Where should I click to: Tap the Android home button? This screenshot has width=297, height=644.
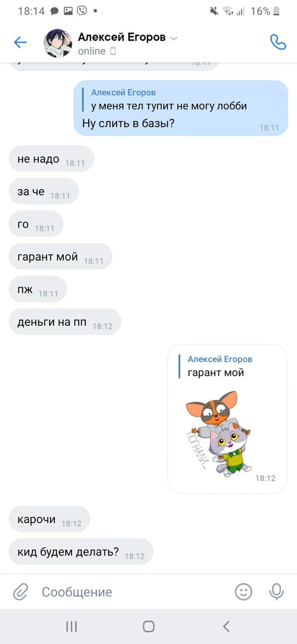148,626
